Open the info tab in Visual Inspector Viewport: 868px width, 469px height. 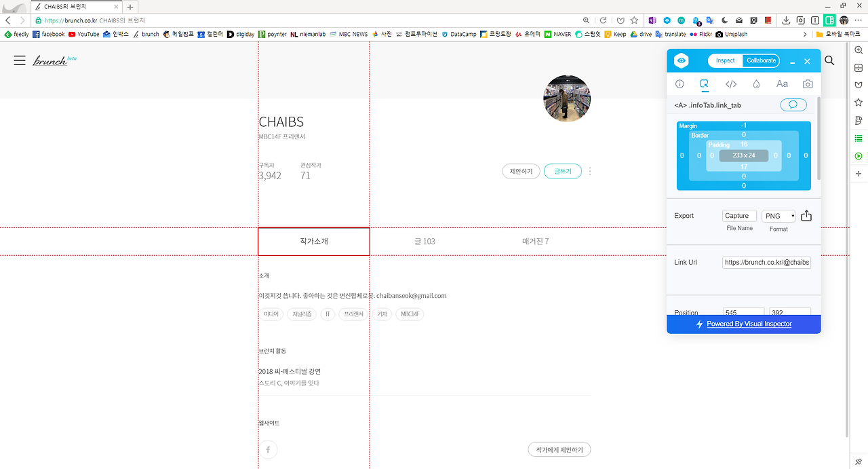pyautogui.click(x=679, y=84)
